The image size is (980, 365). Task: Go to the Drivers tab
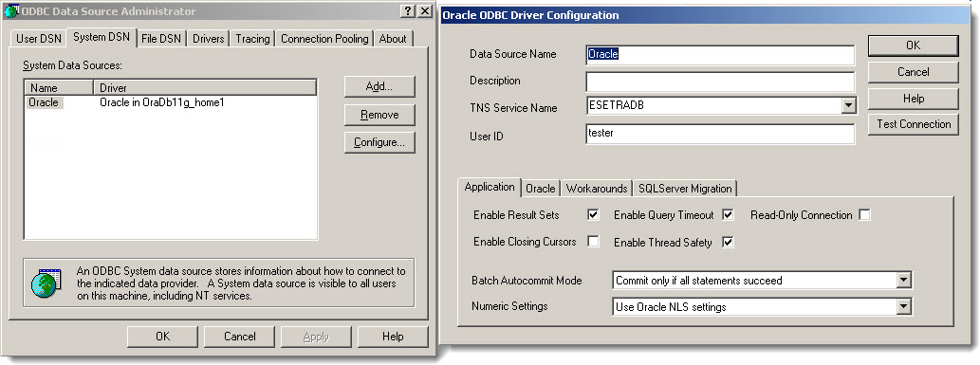coord(208,39)
